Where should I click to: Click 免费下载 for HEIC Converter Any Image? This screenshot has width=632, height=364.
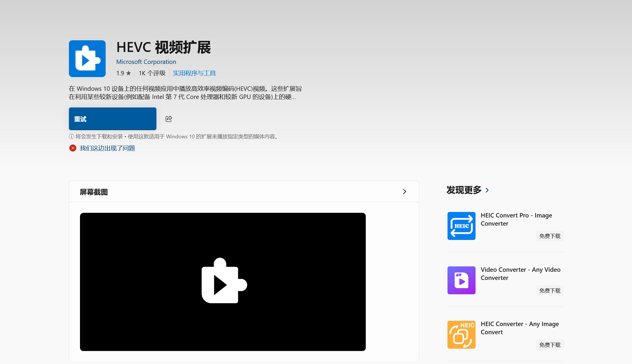[x=550, y=345]
